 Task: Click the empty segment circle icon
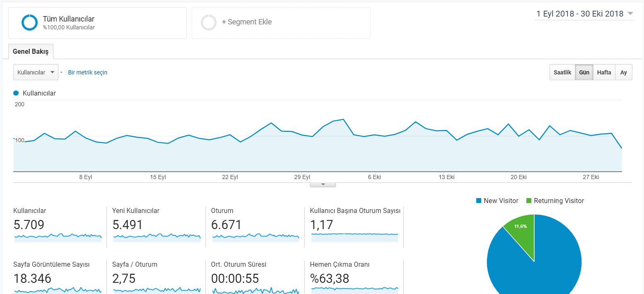(209, 22)
